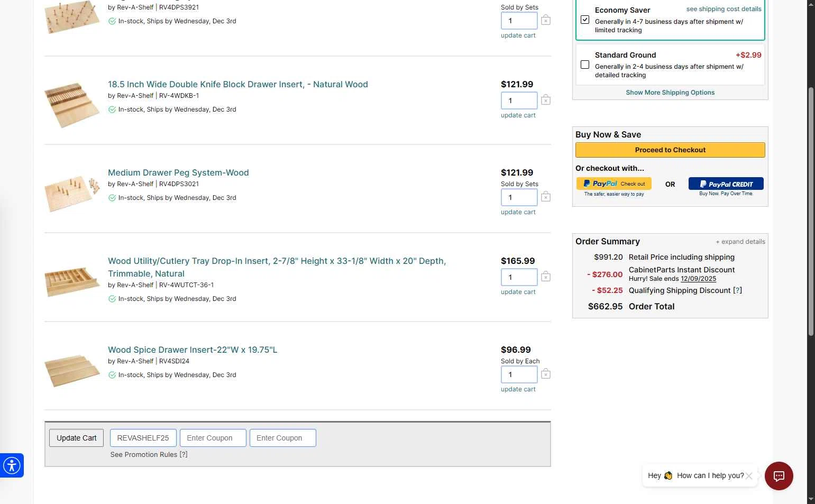Click in-stock checkmark icon for Cutlery Tray
This screenshot has height=504, width=815.
(112, 299)
